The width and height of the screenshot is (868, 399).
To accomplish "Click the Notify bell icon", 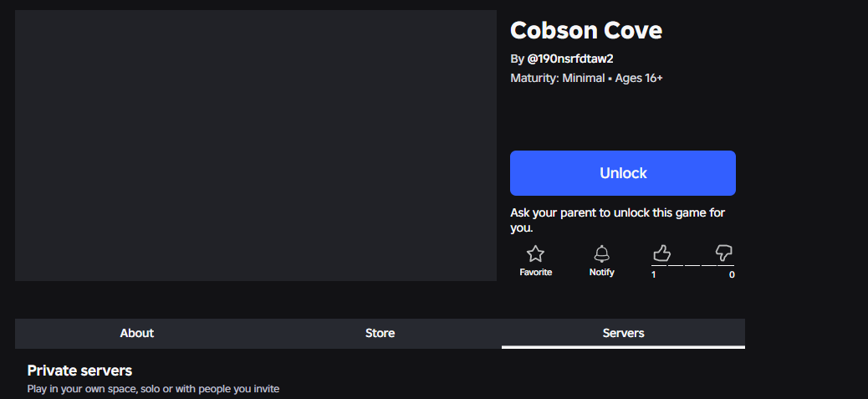I will point(602,254).
